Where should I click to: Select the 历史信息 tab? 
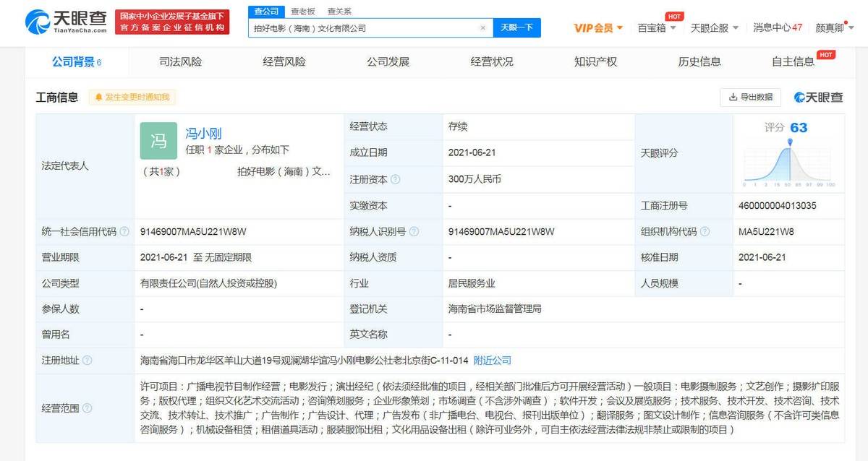click(x=699, y=61)
